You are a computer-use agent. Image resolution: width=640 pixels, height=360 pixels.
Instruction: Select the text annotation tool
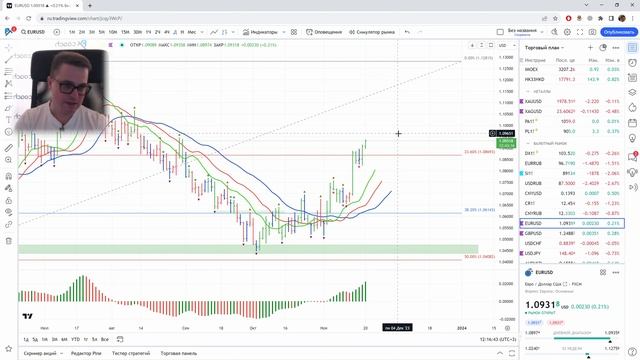[x=8, y=120]
